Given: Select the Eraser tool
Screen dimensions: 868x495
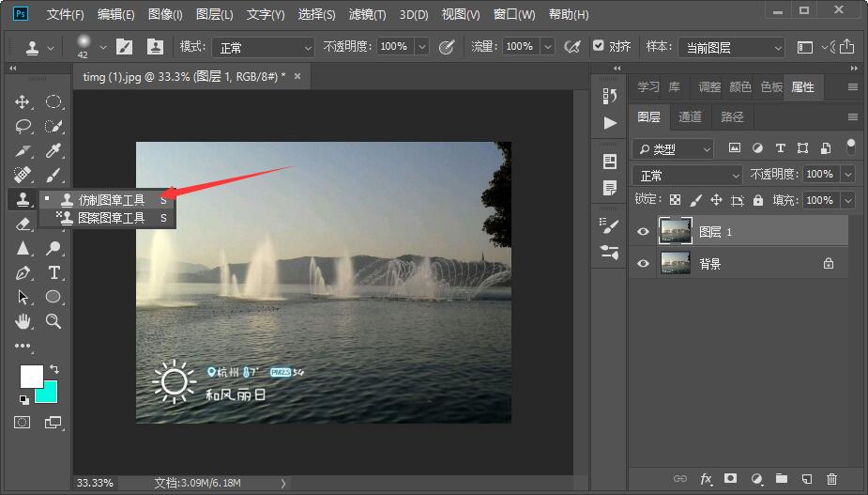Looking at the screenshot, I should (x=23, y=224).
